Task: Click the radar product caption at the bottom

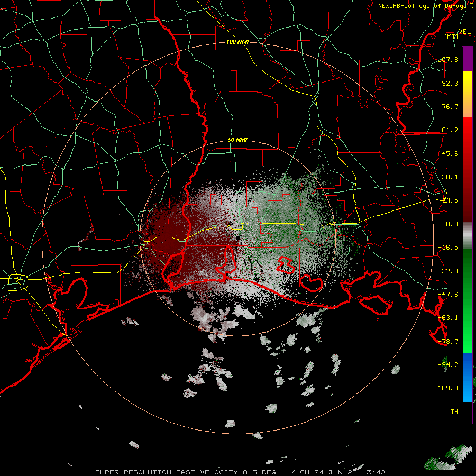Action: point(240,472)
